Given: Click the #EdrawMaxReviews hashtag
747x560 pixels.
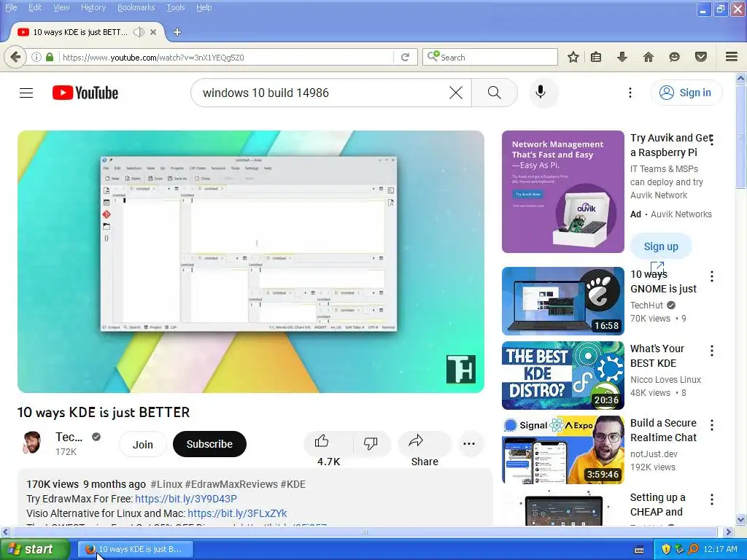Looking at the screenshot, I should [231, 484].
